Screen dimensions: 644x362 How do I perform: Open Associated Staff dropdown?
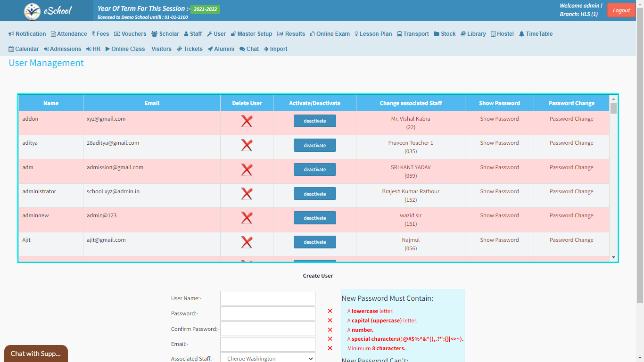(267, 358)
